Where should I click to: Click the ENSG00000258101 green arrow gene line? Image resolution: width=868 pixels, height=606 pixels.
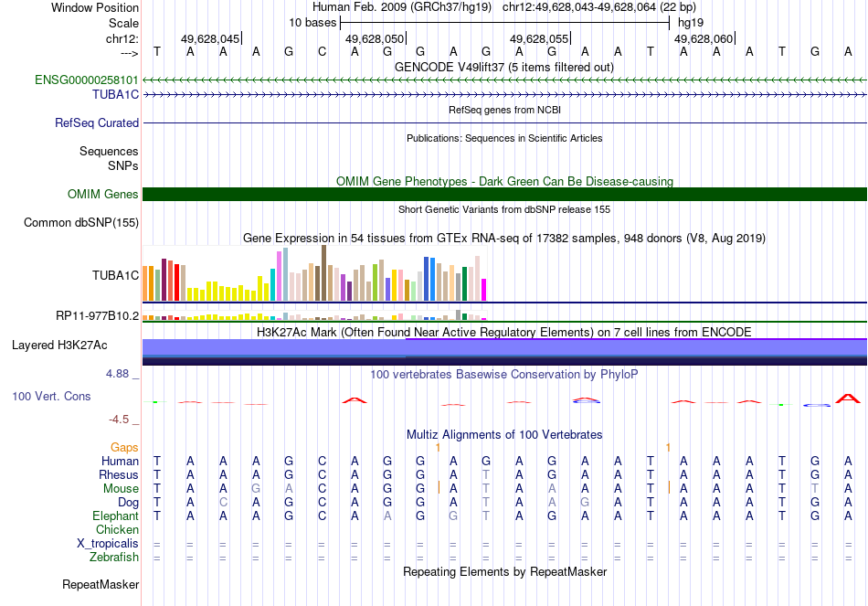504,80
